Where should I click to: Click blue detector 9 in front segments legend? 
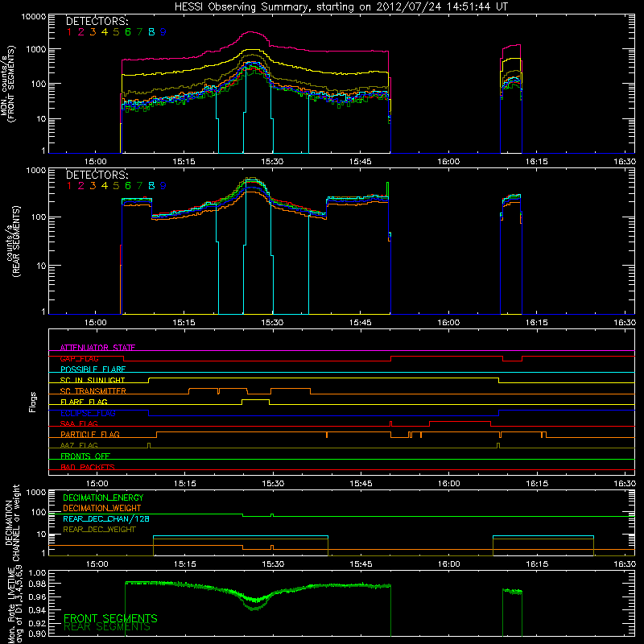[x=163, y=32]
